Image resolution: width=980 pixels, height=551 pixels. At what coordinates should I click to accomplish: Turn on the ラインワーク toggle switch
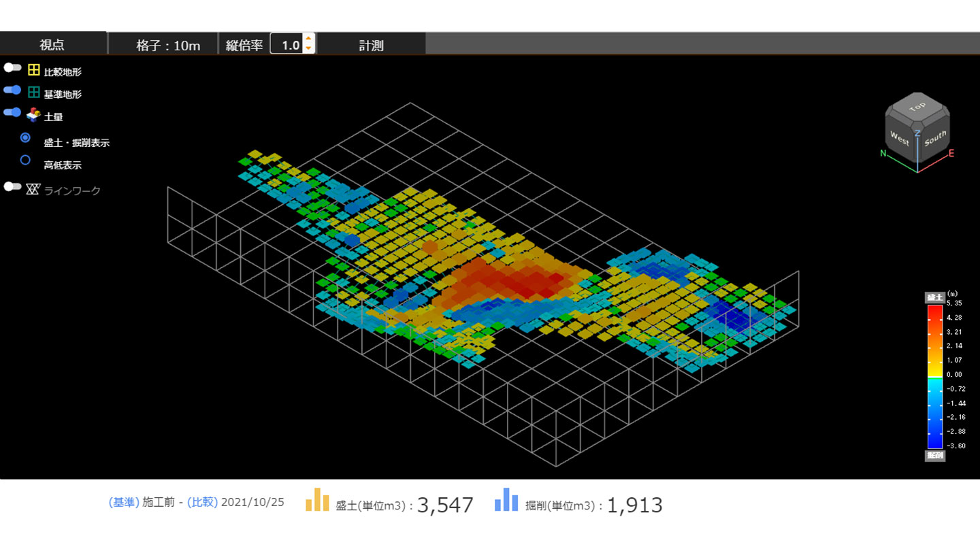[12, 186]
